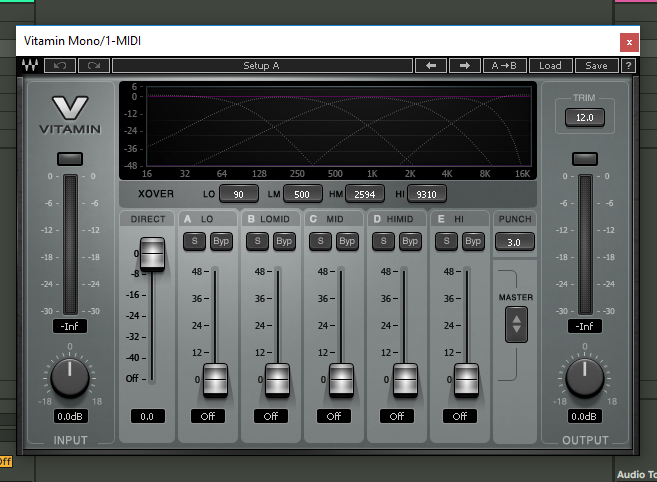Solo the D HIMID band

383,241
